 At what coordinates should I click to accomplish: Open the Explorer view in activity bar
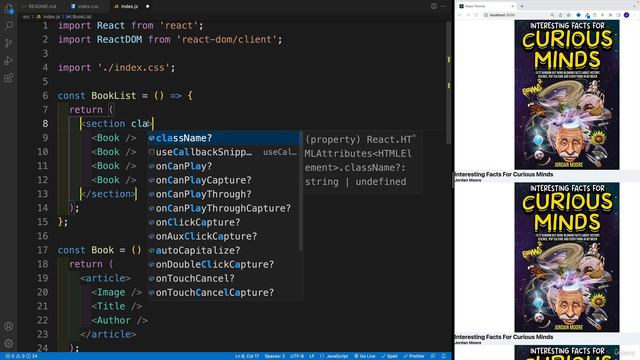[9, 9]
